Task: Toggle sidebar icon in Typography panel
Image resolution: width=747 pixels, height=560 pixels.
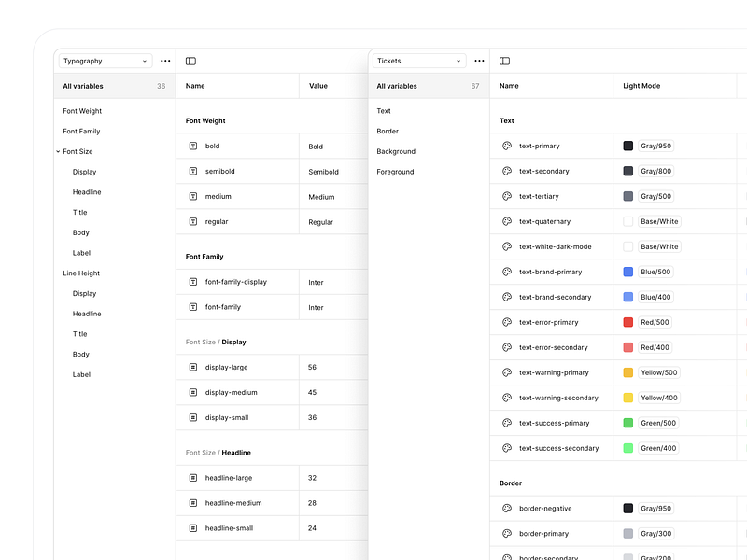Action: [190, 61]
